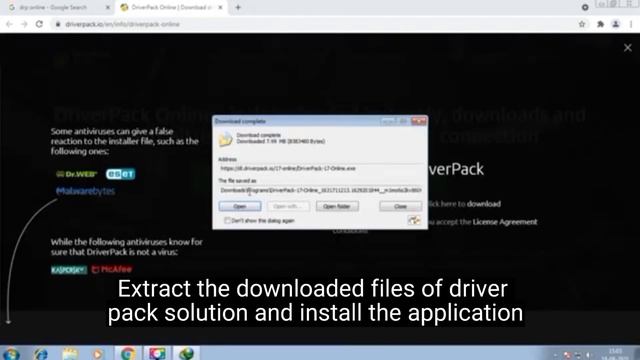Click the "download" link on page

pyautogui.click(x=484, y=204)
